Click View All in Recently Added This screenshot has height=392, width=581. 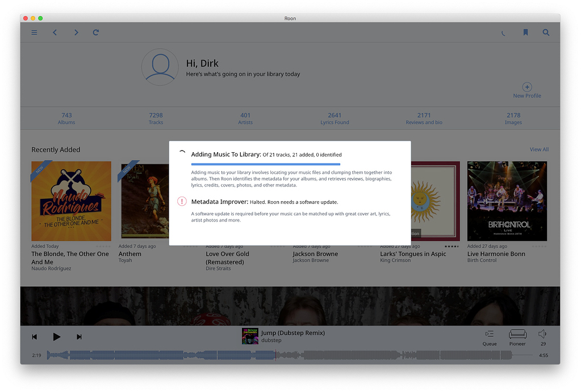[538, 149]
